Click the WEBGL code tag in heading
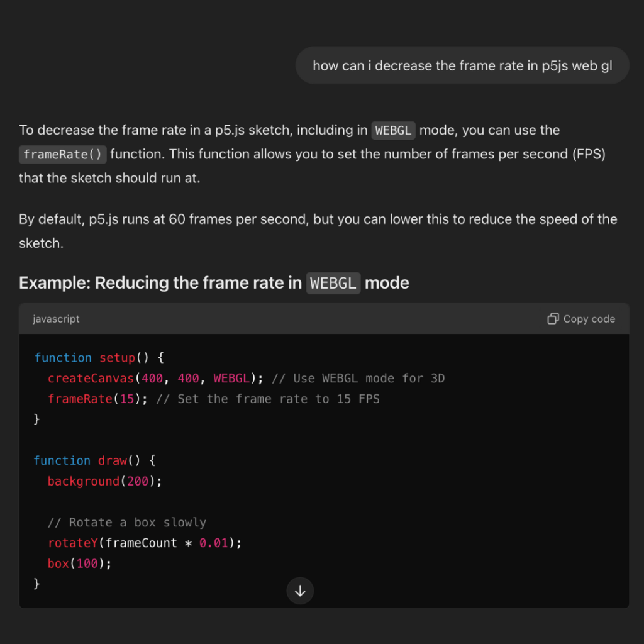Screen dimensions: 644x644 [x=333, y=283]
